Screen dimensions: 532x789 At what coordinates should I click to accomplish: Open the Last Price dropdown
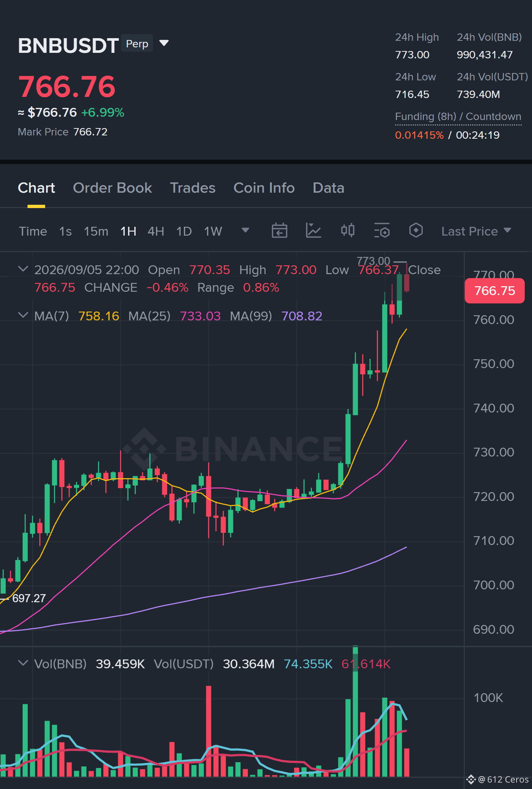[476, 231]
